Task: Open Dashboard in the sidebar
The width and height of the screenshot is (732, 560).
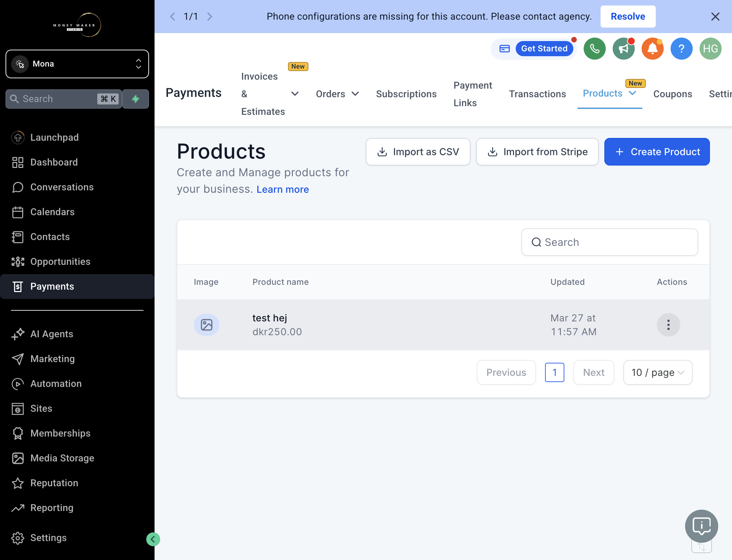Action: pos(77,162)
